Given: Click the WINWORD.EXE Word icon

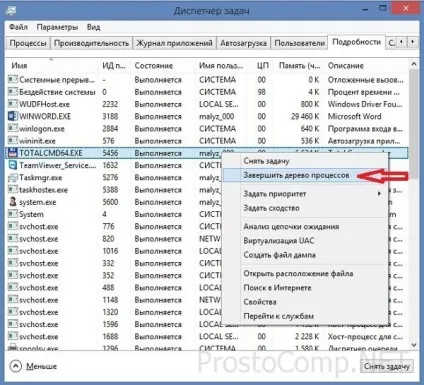Looking at the screenshot, I should pos(13,116).
